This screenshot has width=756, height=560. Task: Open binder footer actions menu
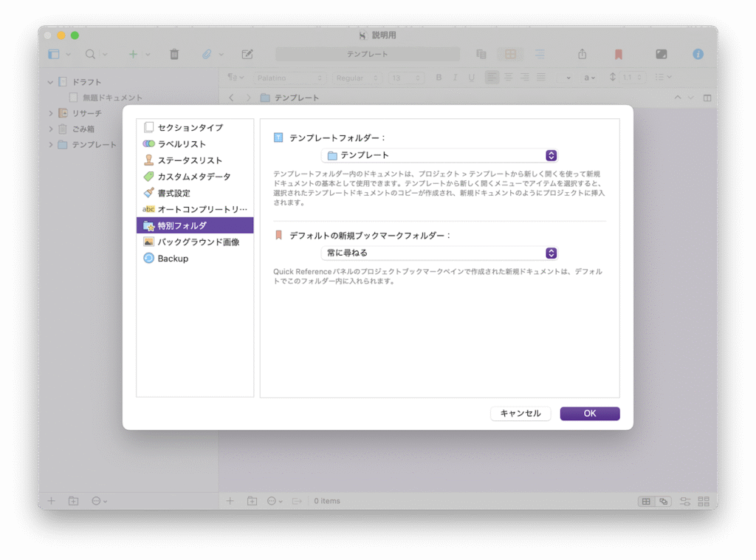[x=99, y=501]
